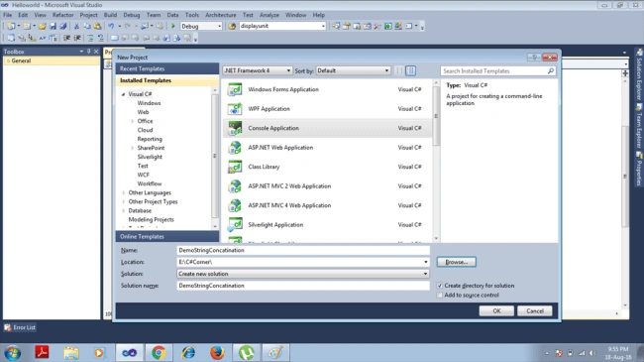Screen dimensions: 644x362
Task: Click the search magnifier in Search Installed Templates
Action: tap(551, 70)
